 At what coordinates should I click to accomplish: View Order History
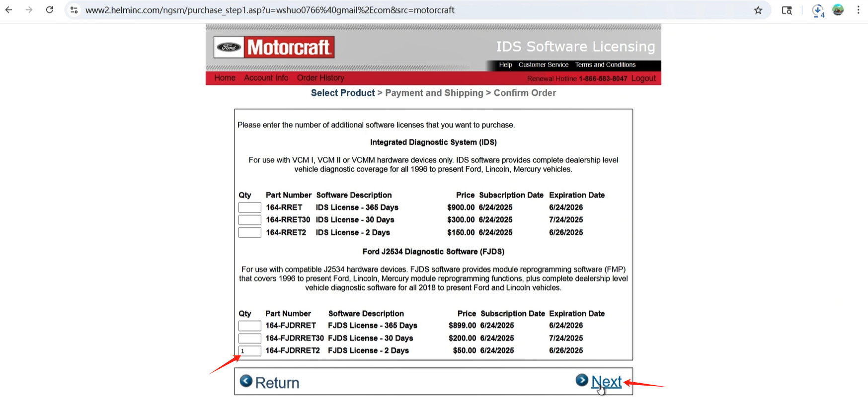[320, 78]
